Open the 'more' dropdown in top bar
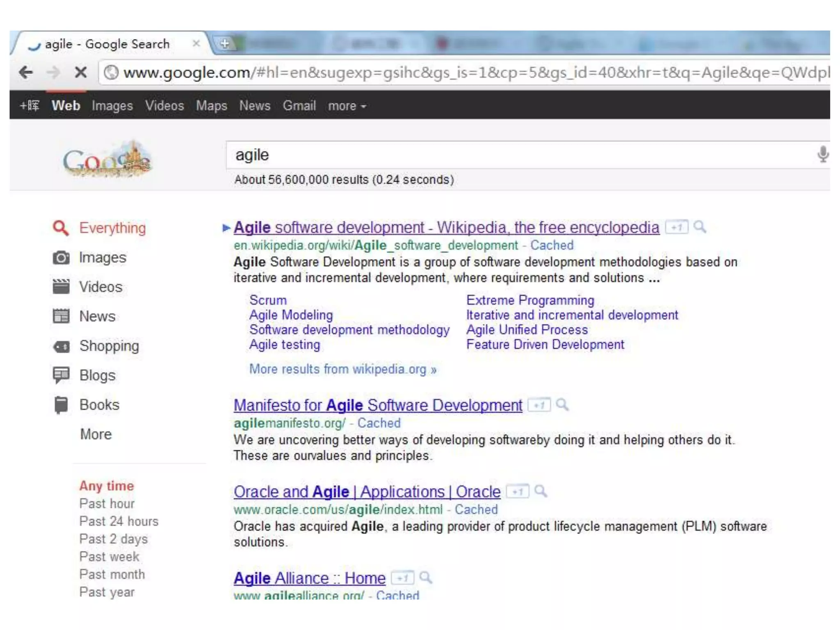This screenshot has height=630, width=840. 347,106
